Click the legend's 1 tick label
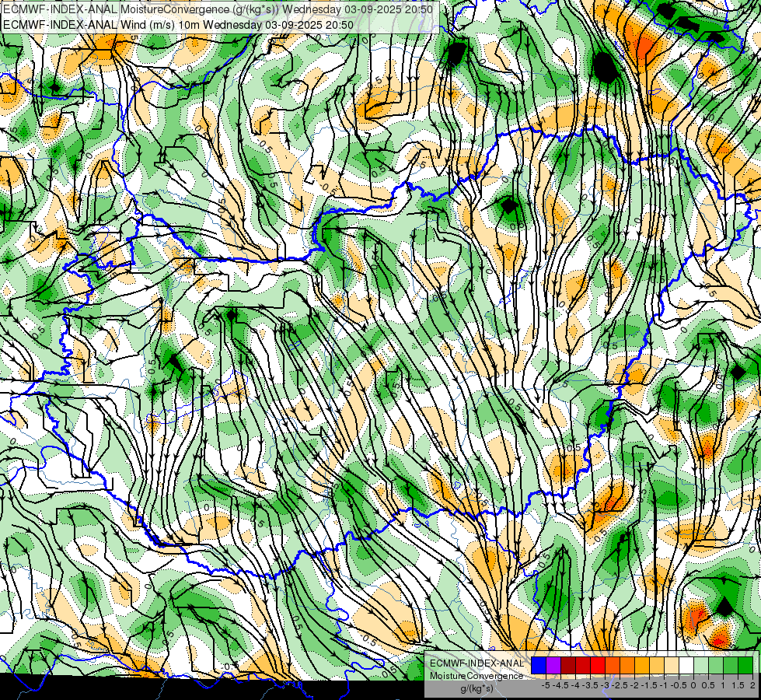Image resolution: width=761 pixels, height=700 pixels. [x=723, y=685]
